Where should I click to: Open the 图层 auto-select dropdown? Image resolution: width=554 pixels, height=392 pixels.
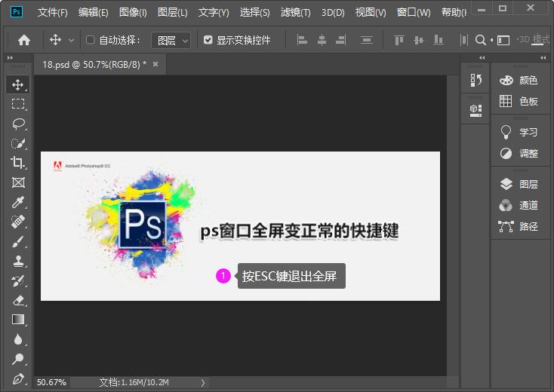[171, 40]
